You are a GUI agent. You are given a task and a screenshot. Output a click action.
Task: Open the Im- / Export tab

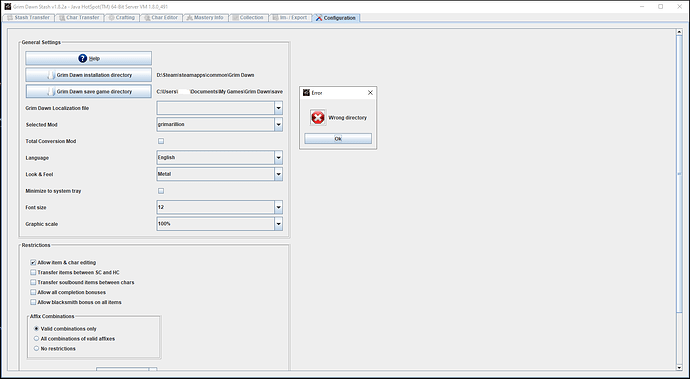point(290,18)
